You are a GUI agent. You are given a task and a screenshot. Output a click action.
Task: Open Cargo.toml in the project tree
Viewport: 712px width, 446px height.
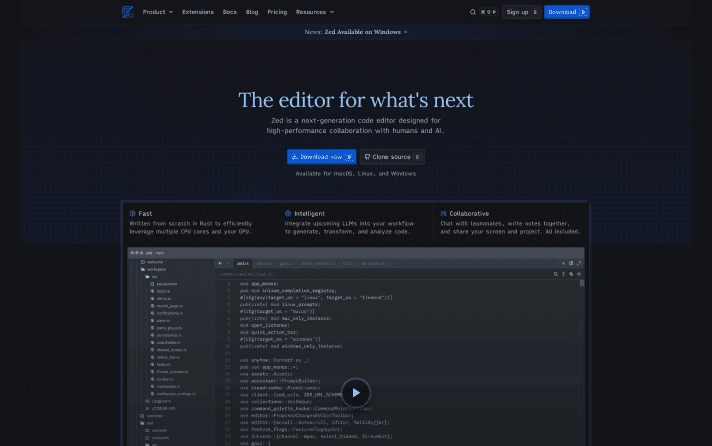[158, 401]
